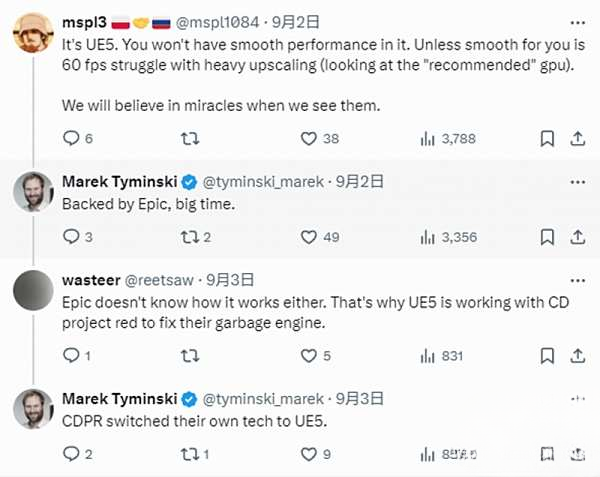Share the "Backed by Epic" tweet
600x477 pixels.
tap(577, 237)
